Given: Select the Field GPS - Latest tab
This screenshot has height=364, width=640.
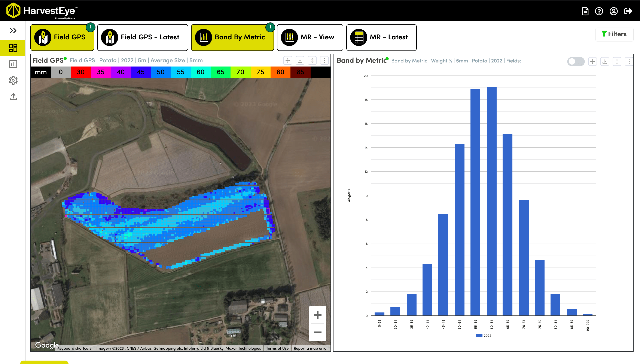Looking at the screenshot, I should [x=142, y=37].
